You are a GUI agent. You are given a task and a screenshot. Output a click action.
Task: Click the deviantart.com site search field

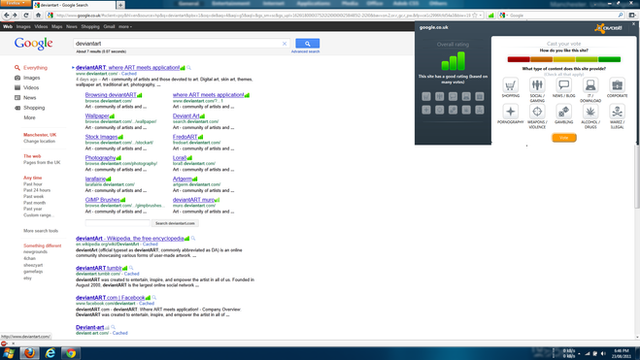tap(118, 223)
